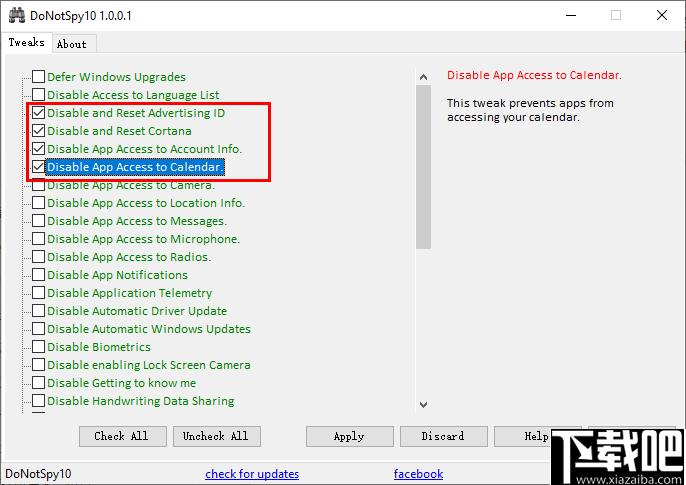Select Disable Application Telemetry label
Viewport: 686px width, 485px height.
130,293
